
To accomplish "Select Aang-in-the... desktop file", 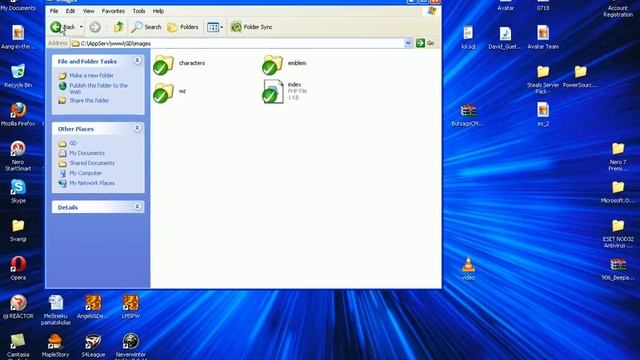I will (18, 38).
